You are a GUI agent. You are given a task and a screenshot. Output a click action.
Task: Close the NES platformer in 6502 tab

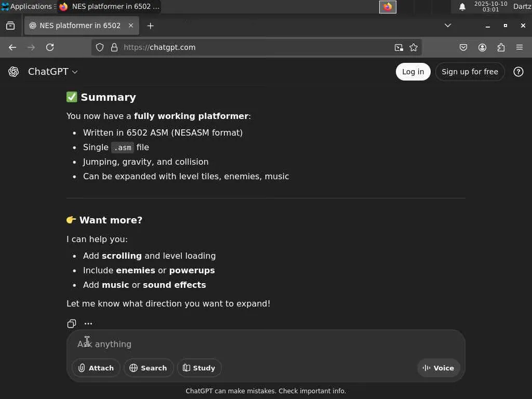[x=130, y=25]
